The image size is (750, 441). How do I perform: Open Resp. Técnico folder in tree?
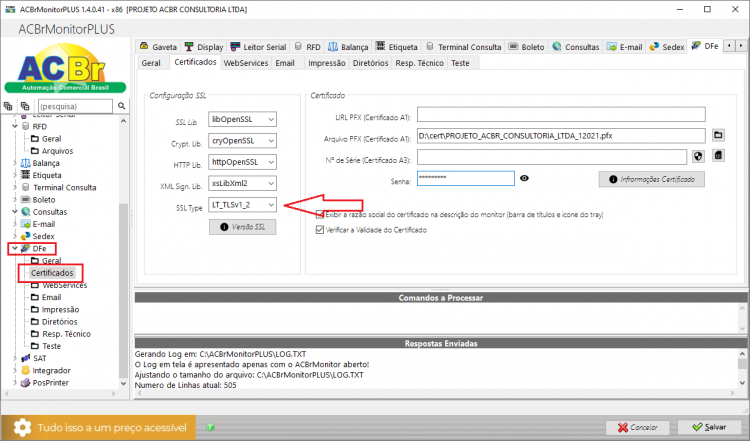tap(61, 334)
